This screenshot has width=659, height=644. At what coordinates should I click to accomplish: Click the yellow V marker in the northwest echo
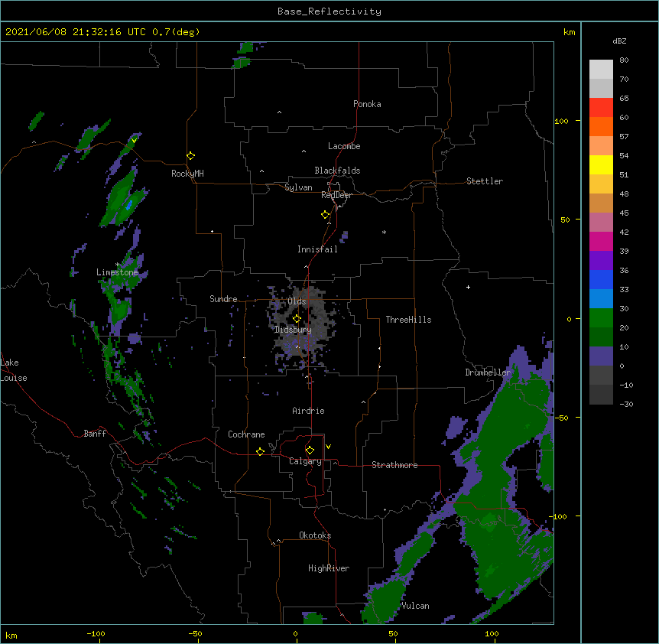pyautogui.click(x=134, y=141)
